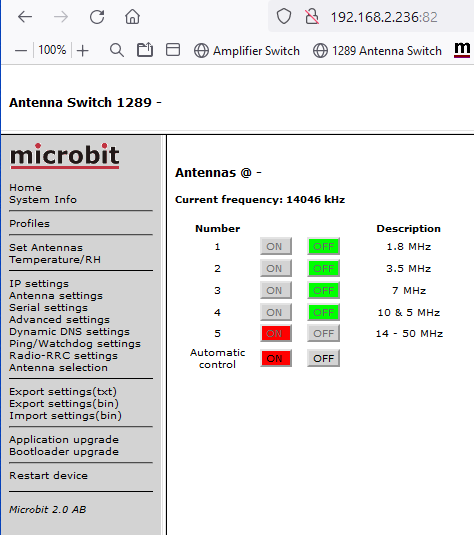Open Antenna selection page

tap(58, 367)
